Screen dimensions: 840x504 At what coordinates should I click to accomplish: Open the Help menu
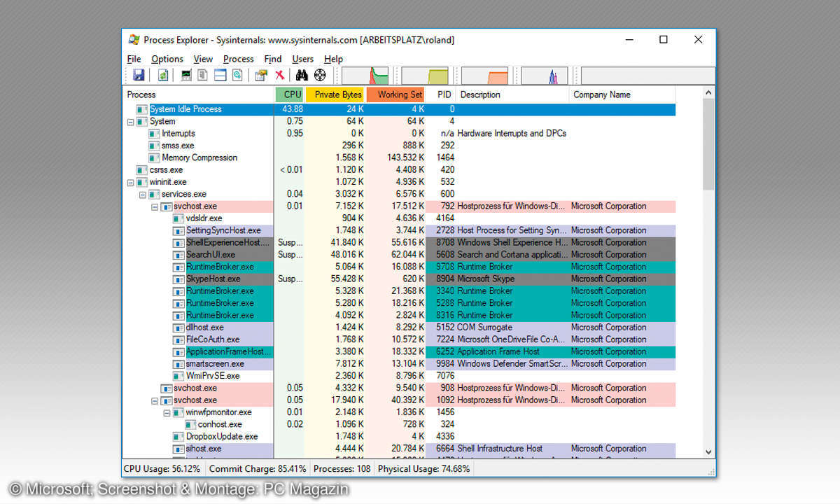tap(333, 59)
